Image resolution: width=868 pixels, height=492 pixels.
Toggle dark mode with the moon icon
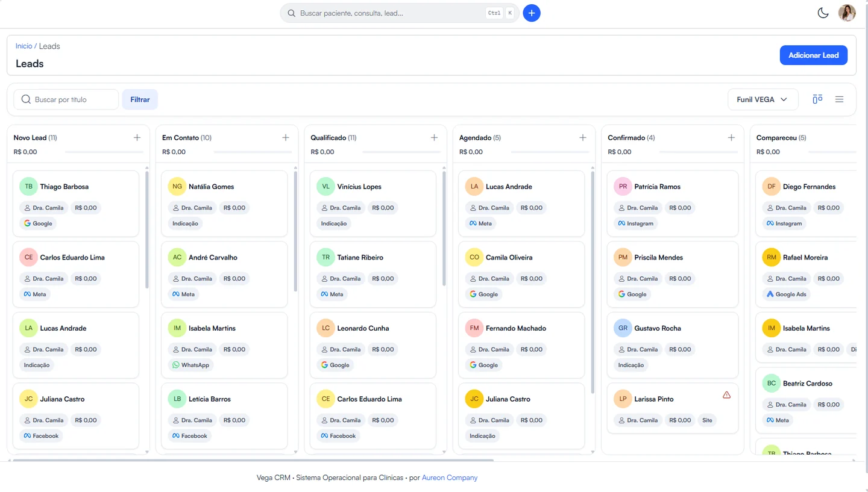(823, 13)
